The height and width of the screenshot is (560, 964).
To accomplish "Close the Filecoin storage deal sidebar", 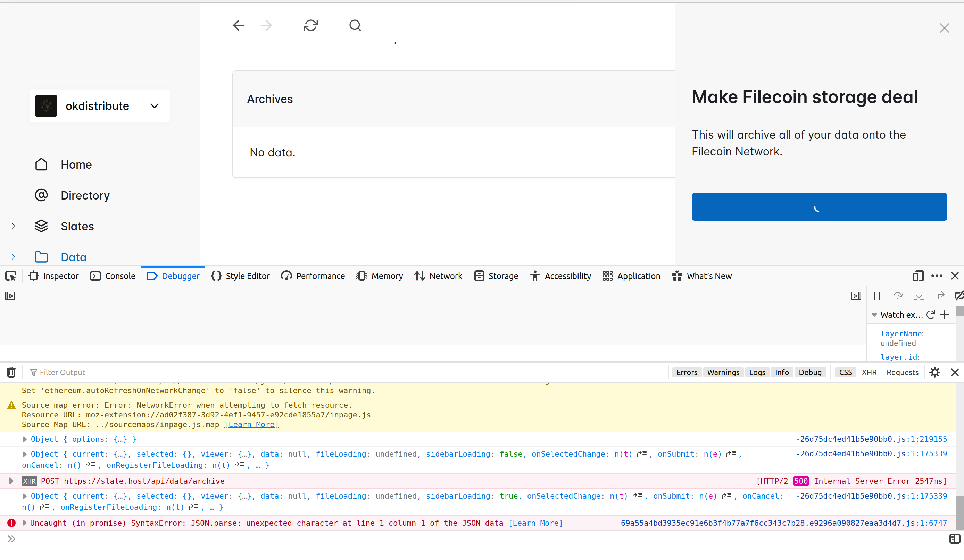I will tap(944, 28).
